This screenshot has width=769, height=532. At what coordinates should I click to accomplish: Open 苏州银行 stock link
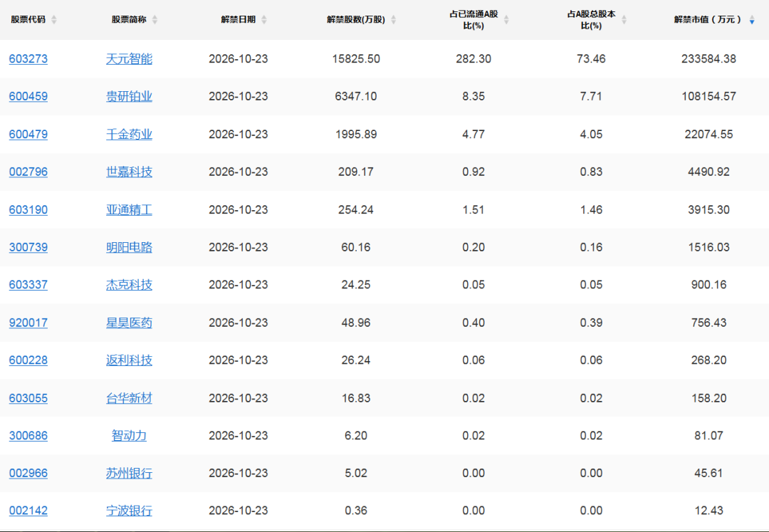tap(129, 473)
